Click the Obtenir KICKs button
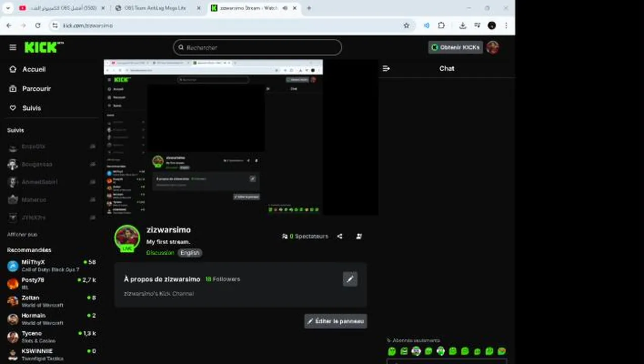Image resolution: width=644 pixels, height=364 pixels. click(455, 48)
